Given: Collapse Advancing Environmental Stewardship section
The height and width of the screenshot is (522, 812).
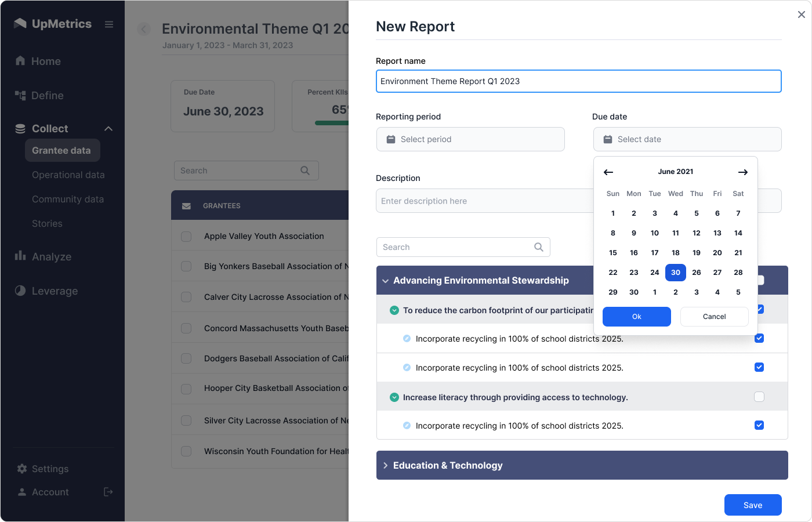Looking at the screenshot, I should (x=386, y=281).
